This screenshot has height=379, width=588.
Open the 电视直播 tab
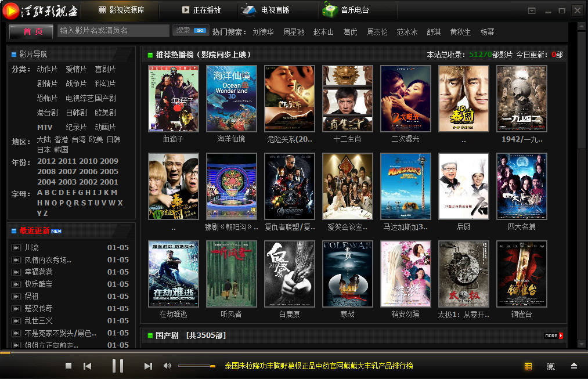pos(265,10)
